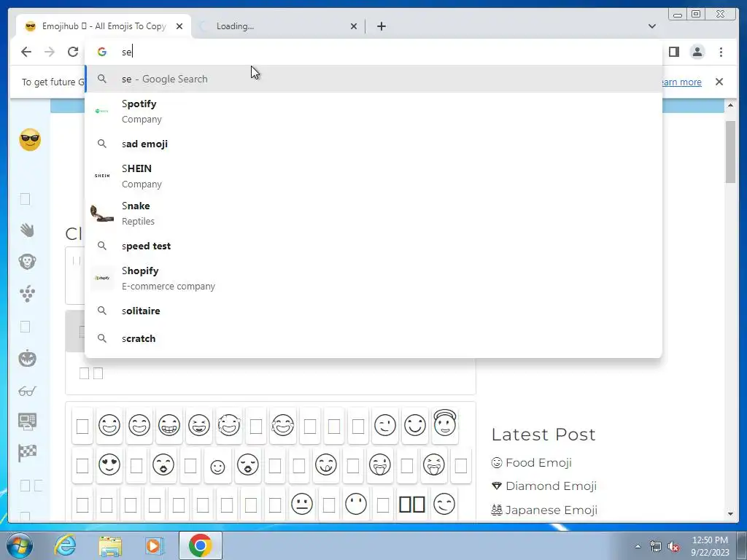Copy the grinning squinting face emoji
747x560 pixels.
pyautogui.click(x=198, y=425)
